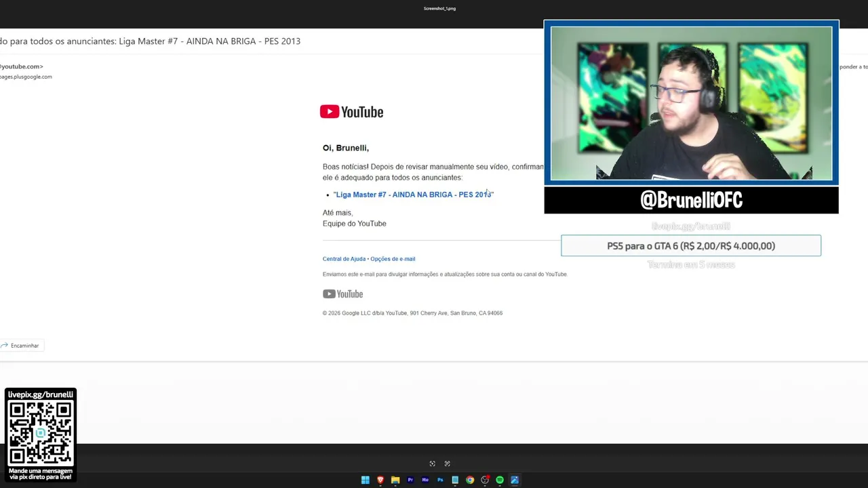Click the right frame icon in the photo viewer bar

point(447,464)
